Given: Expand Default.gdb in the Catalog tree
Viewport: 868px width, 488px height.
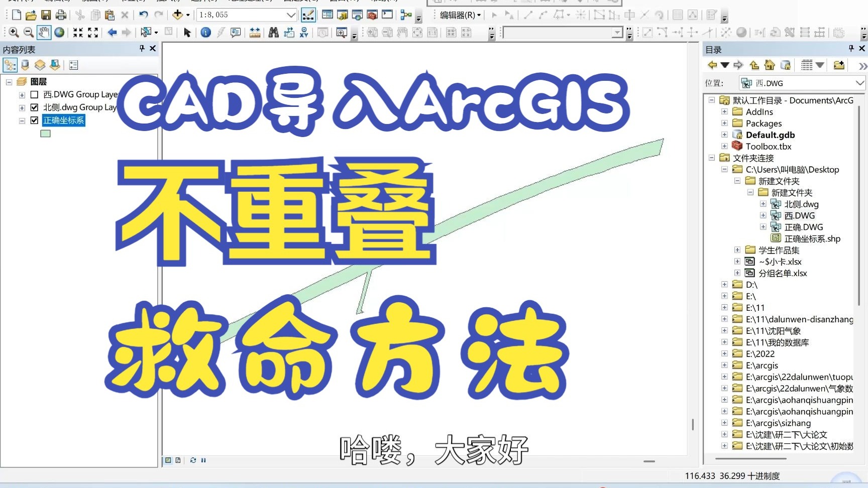Looking at the screenshot, I should coord(724,135).
